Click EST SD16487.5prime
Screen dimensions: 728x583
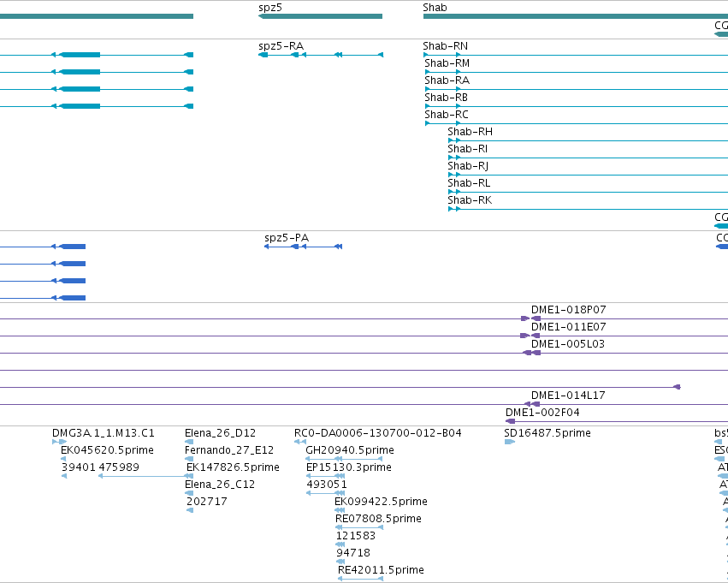coord(547,433)
